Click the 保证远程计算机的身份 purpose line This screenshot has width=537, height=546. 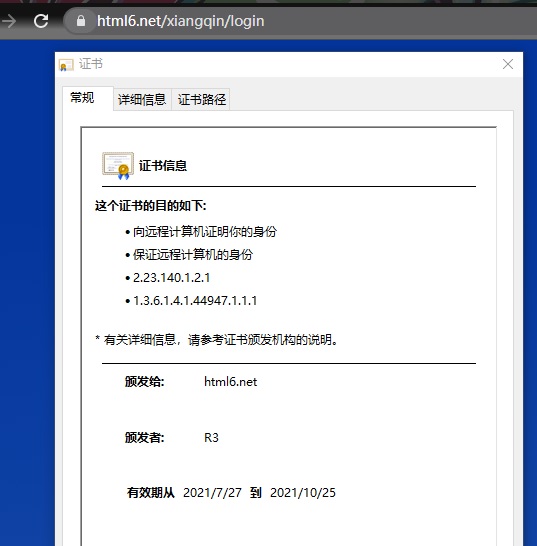pos(193,255)
